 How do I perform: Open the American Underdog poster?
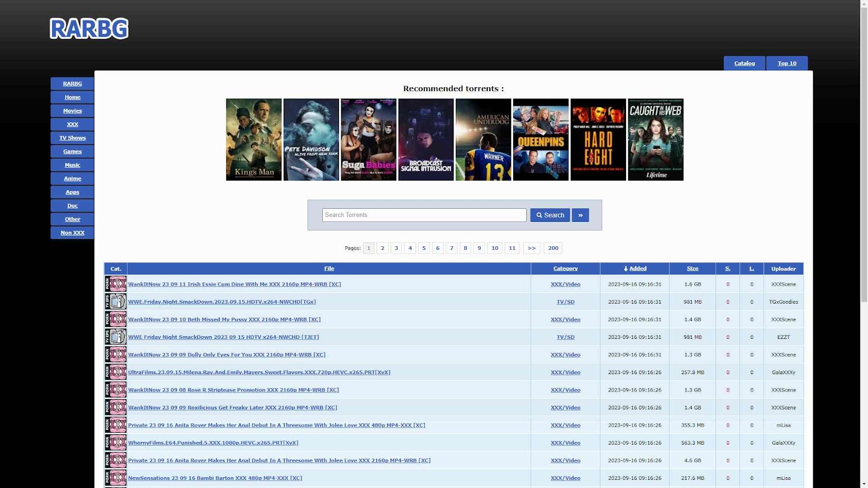pos(483,139)
